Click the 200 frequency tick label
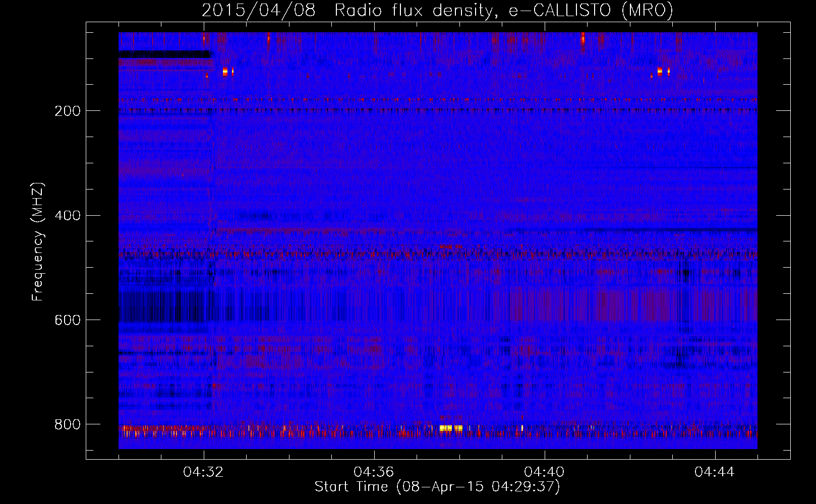Screen dimensions: 816x504 pyautogui.click(x=68, y=111)
